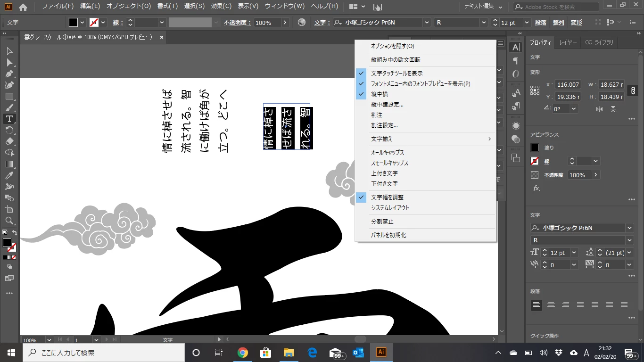This screenshot has width=644, height=362.
Task: Open the Paragraph panel icon in dock
Action: coord(516,61)
